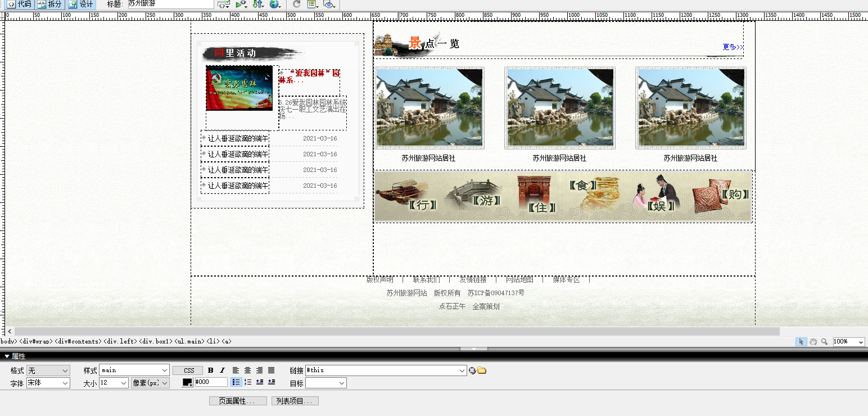Click the 媒体专区 footer link
The width and height of the screenshot is (868, 416).
coord(566,279)
